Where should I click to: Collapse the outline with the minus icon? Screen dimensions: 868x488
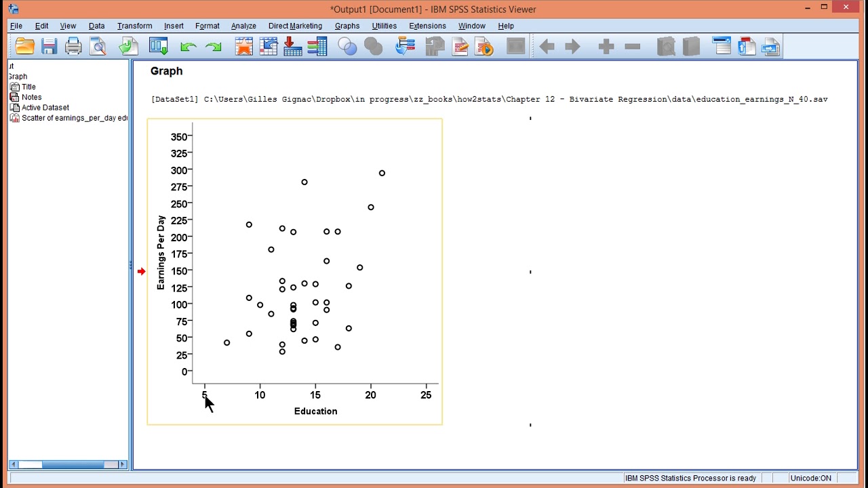632,46
